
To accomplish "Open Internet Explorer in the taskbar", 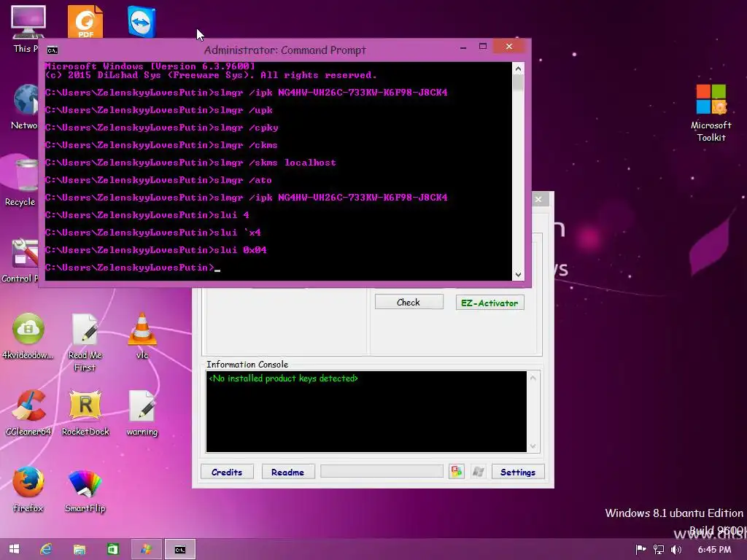I will tap(46, 549).
